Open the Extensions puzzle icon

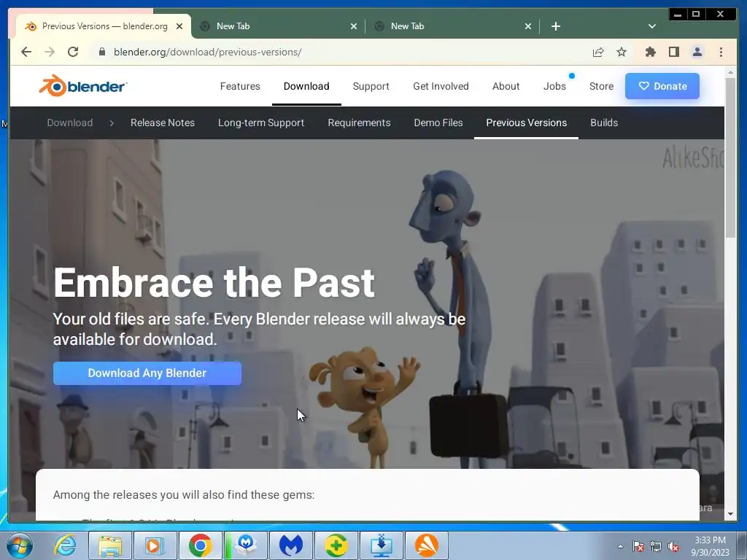point(650,52)
